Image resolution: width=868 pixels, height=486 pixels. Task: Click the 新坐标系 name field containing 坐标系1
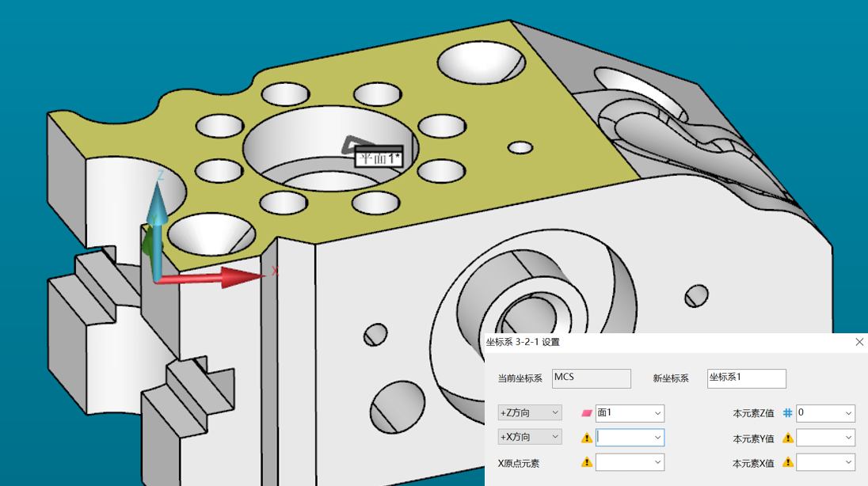(746, 378)
